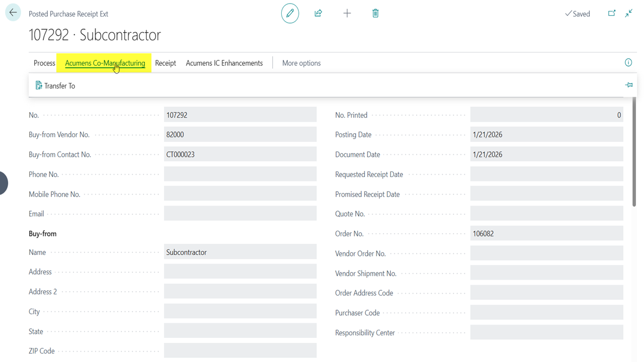
Task: Open the Process menu
Action: [44, 63]
